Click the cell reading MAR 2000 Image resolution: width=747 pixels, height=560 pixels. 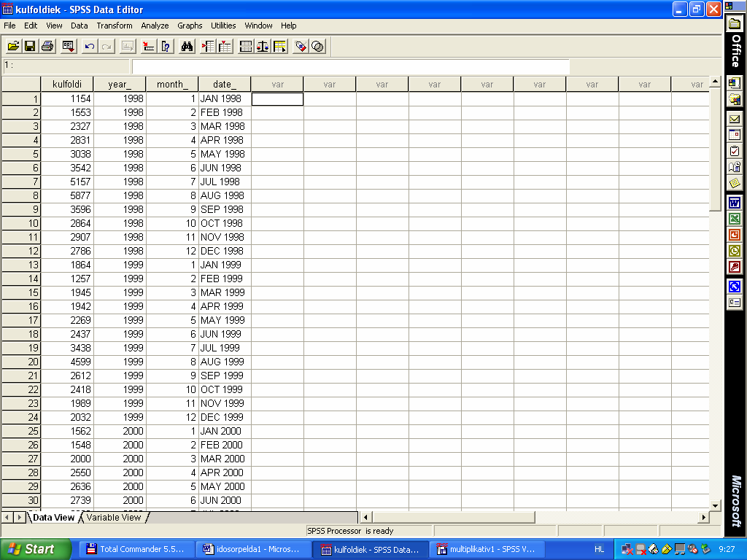pos(225,459)
